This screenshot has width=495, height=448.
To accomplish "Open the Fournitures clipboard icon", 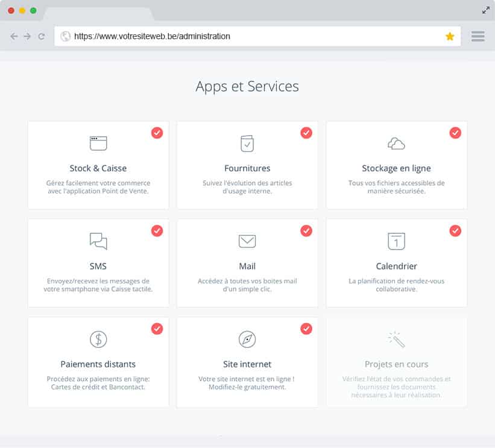I will click(247, 144).
